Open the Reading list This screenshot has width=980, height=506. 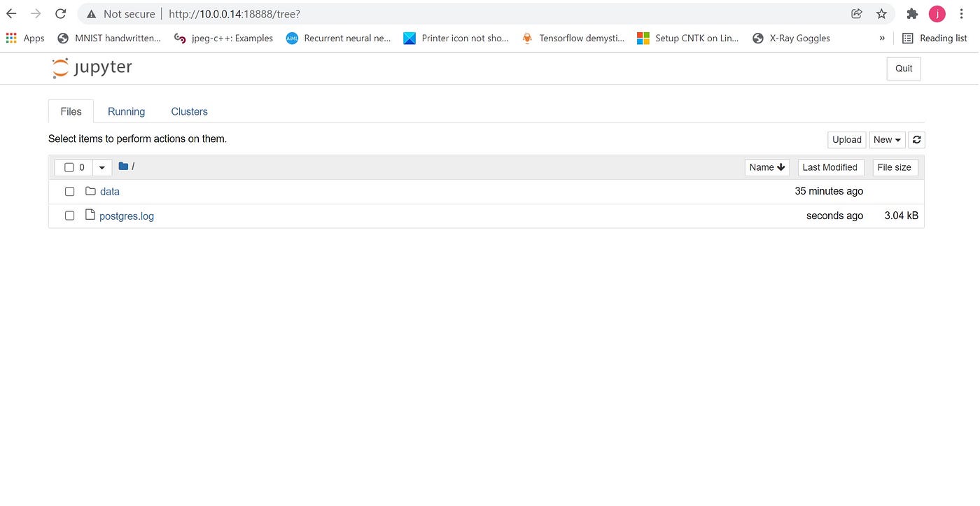tap(934, 38)
